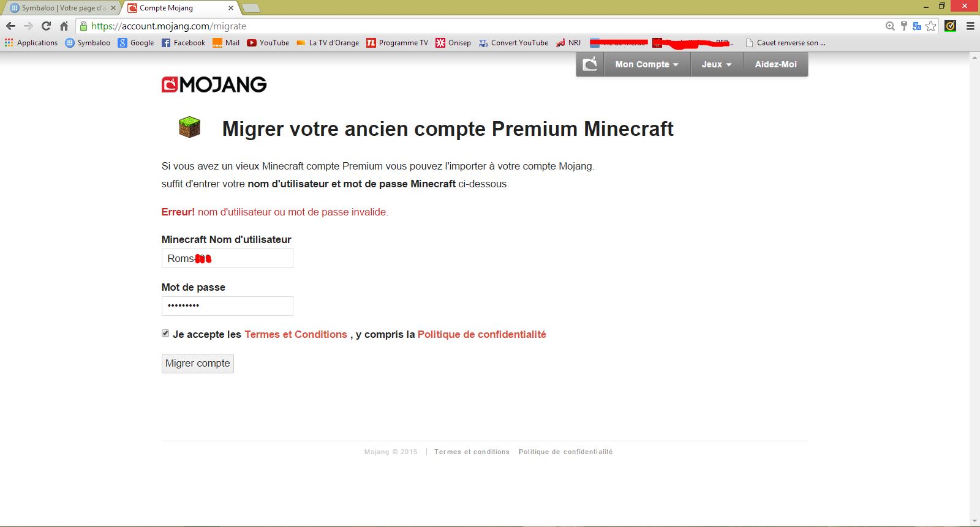Viewport: 980px width, 527px height.
Task: Open the saved password key icon
Action: [903, 26]
